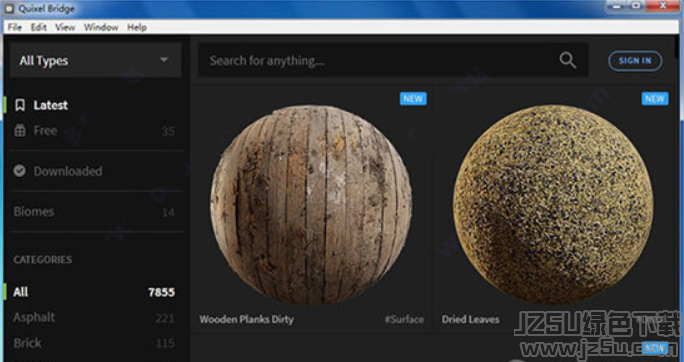Screen dimensions: 684x362
Task: Click the NEW badge on Dried Leaves
Action: tap(655, 99)
